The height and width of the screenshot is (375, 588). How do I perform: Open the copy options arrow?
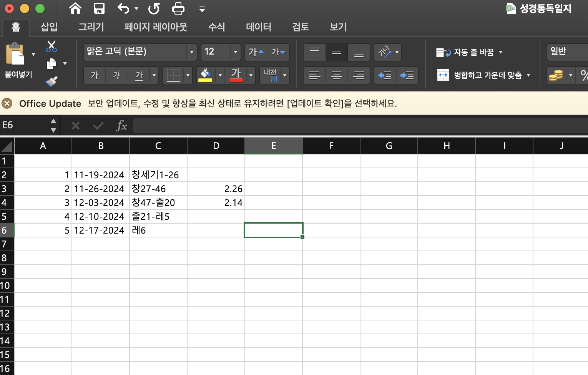click(x=65, y=64)
